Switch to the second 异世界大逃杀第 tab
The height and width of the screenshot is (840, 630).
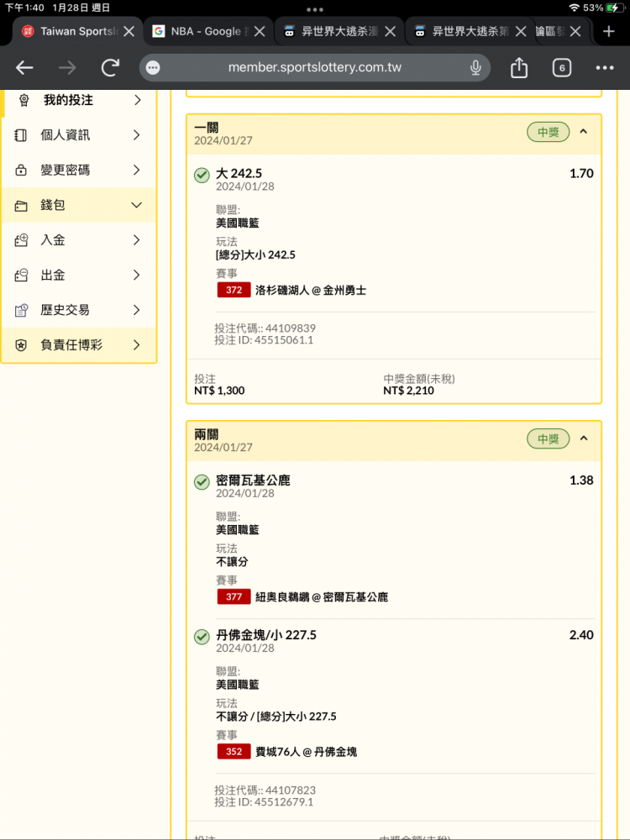(x=469, y=32)
